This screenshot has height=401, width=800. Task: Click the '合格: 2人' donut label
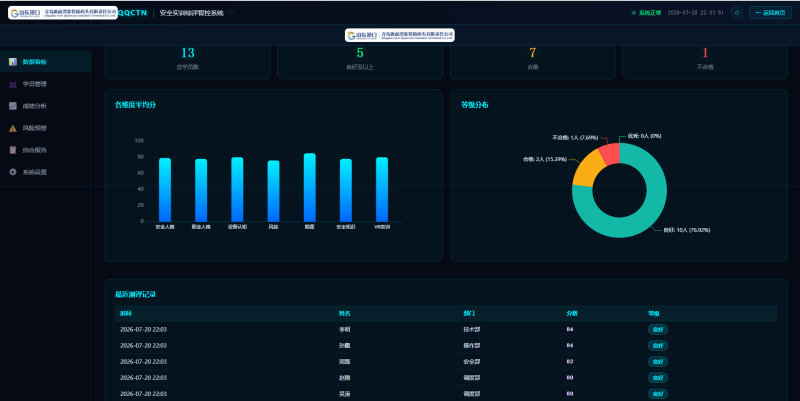(545, 159)
